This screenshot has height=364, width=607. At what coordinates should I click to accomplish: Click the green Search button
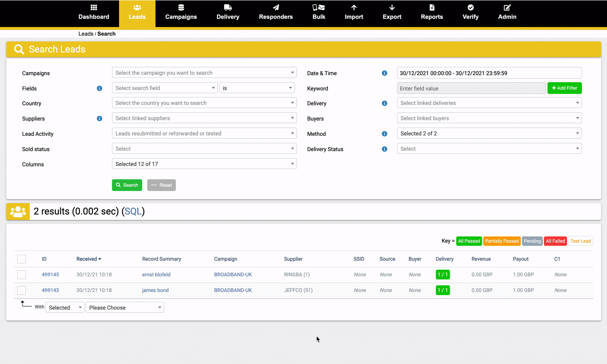[x=127, y=185]
